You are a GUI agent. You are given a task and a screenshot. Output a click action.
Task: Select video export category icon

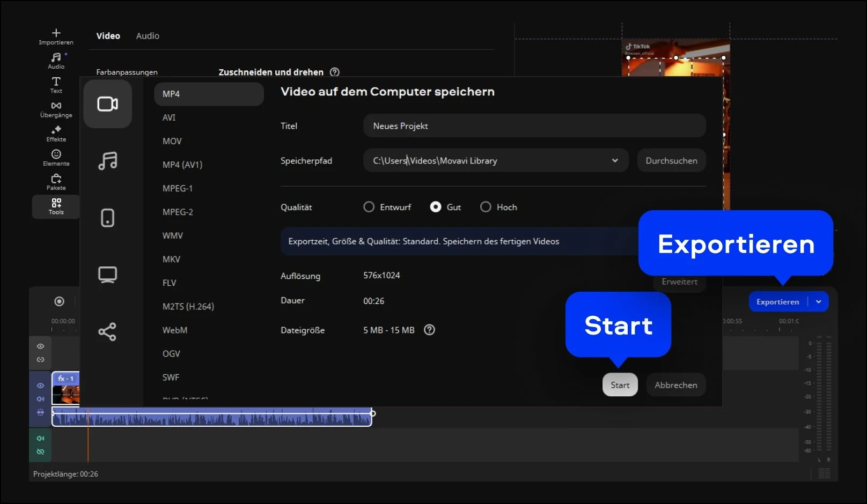click(107, 104)
